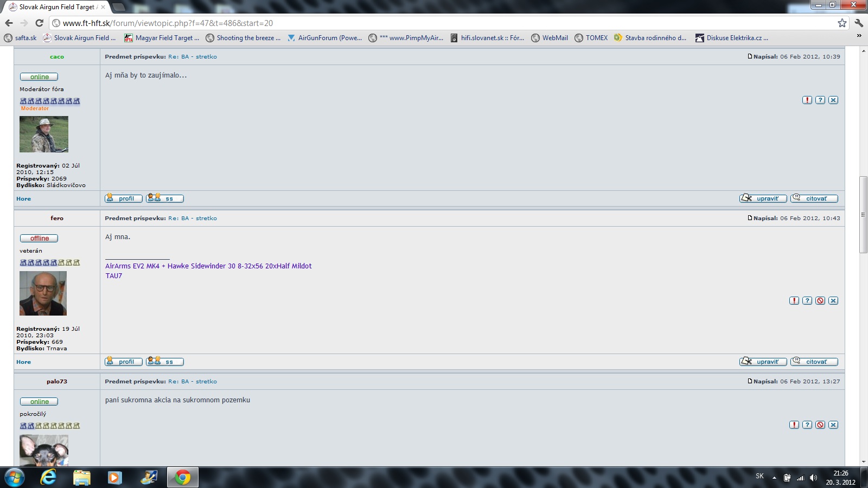Switch to the Slovak Airgun Field Target tab
The width and height of the screenshot is (868, 488).
(56, 7)
